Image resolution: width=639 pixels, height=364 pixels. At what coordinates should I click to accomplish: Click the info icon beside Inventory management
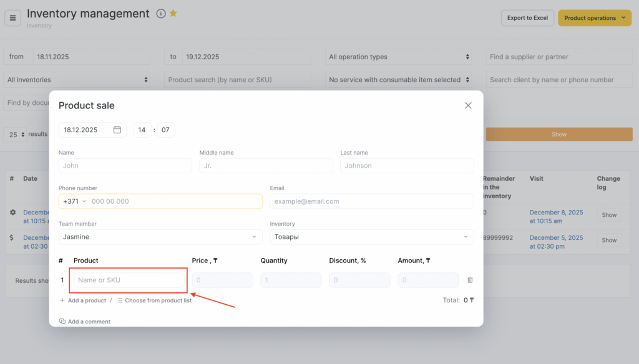coord(161,14)
